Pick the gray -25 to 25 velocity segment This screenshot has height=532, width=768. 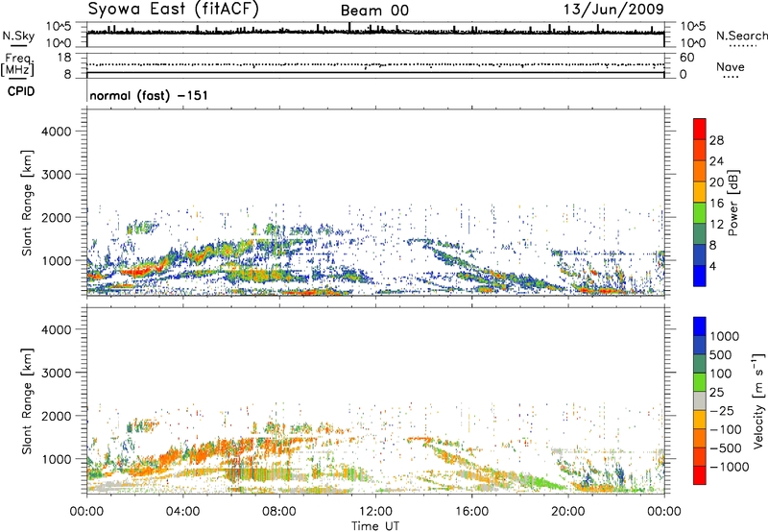[700, 401]
